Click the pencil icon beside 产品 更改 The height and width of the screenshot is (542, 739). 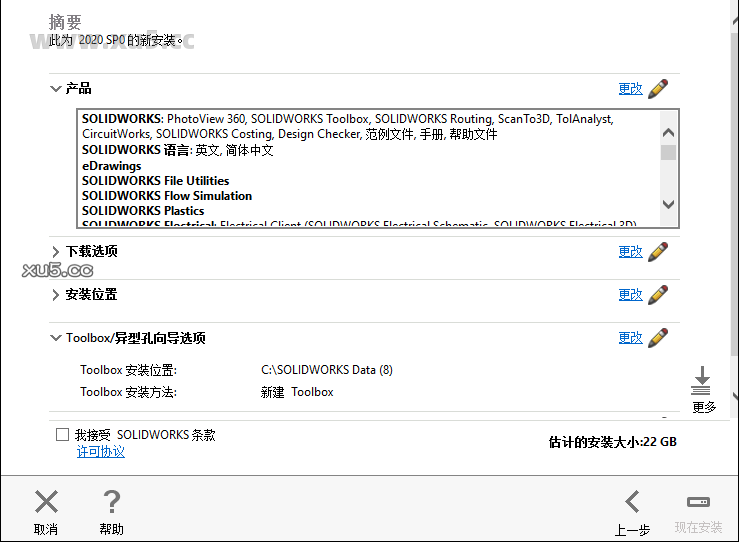pos(657,89)
